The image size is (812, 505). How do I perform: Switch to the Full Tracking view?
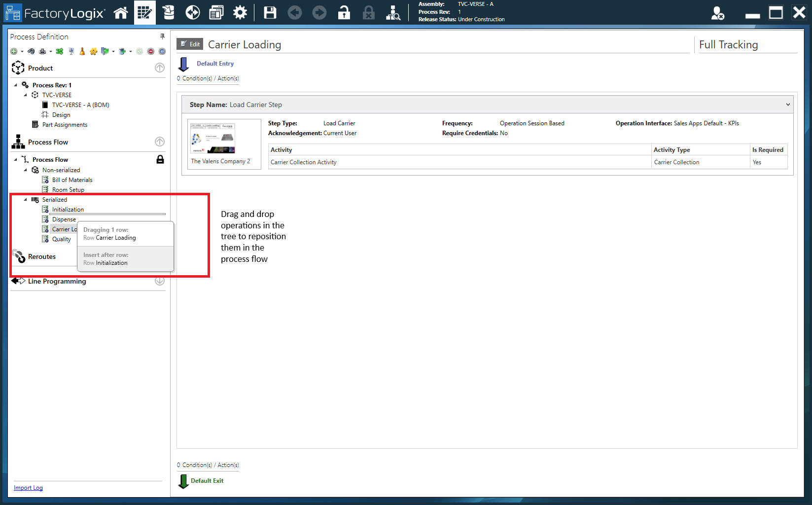pos(729,44)
